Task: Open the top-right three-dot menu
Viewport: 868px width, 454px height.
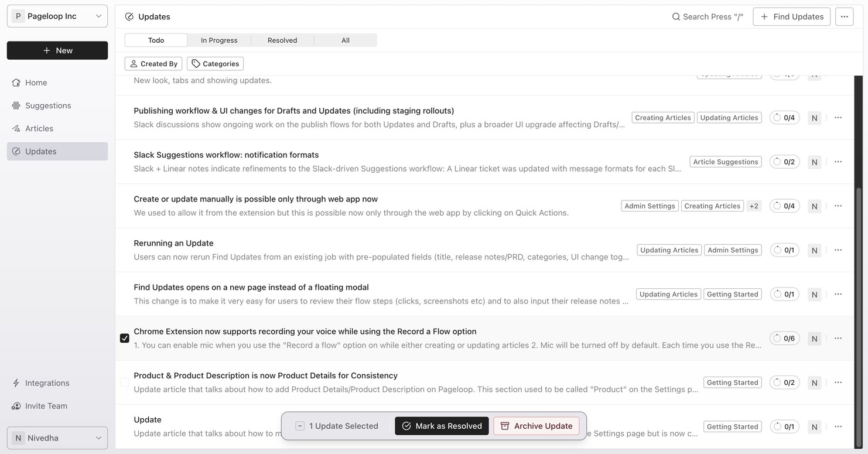Action: pyautogui.click(x=844, y=16)
